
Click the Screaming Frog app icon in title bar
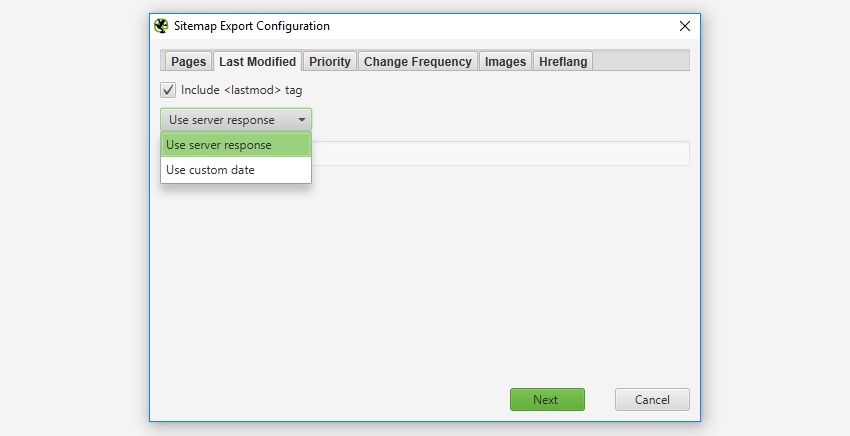click(161, 26)
